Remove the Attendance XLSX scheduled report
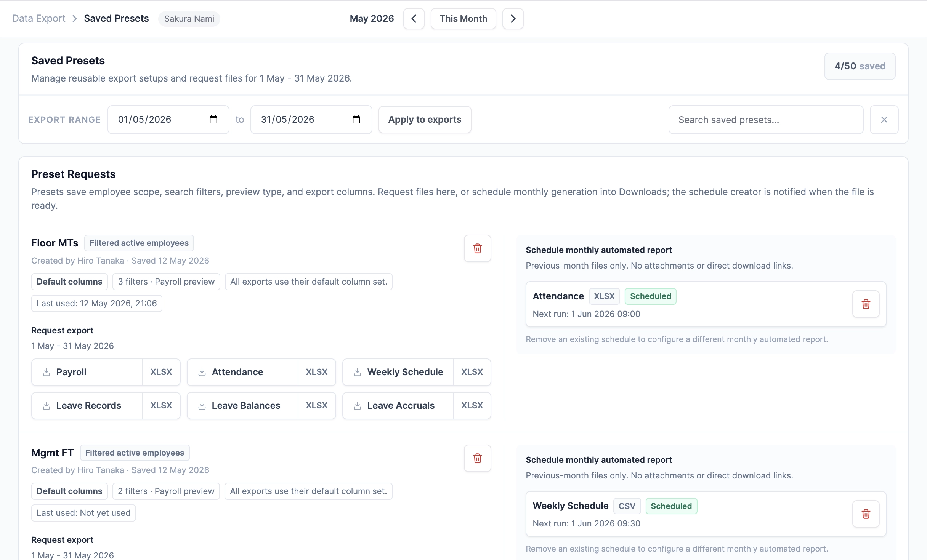 (x=866, y=304)
